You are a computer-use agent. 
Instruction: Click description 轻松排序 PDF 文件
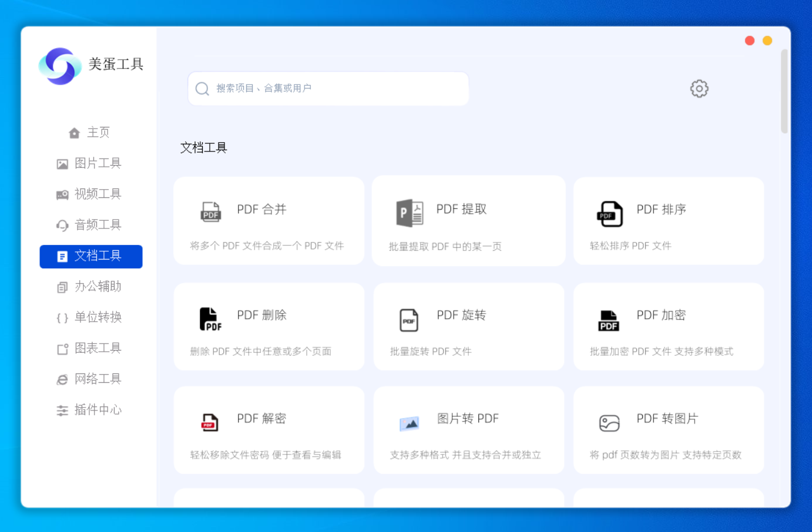pyautogui.click(x=630, y=246)
